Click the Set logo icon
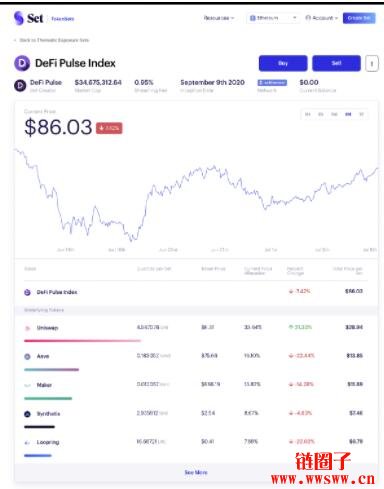Viewport: 384px width, 489px height. pos(19,18)
